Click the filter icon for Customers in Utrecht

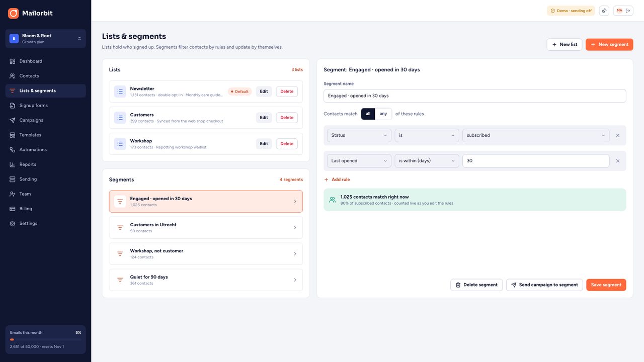click(120, 228)
